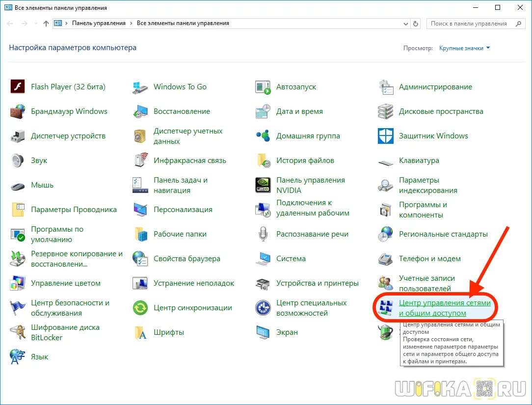Image resolution: width=532 pixels, height=405 pixels.
Task: Open Программы по умолчанию icon
Action: [x=18, y=234]
